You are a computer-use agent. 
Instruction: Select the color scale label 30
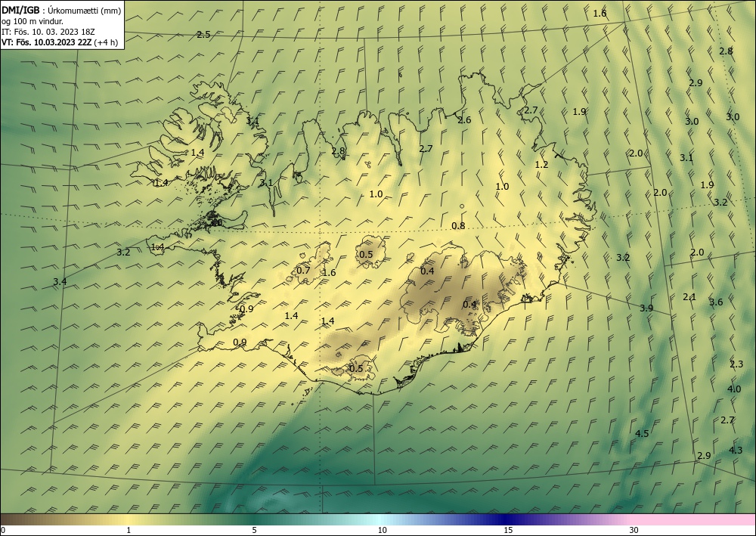tap(634, 531)
